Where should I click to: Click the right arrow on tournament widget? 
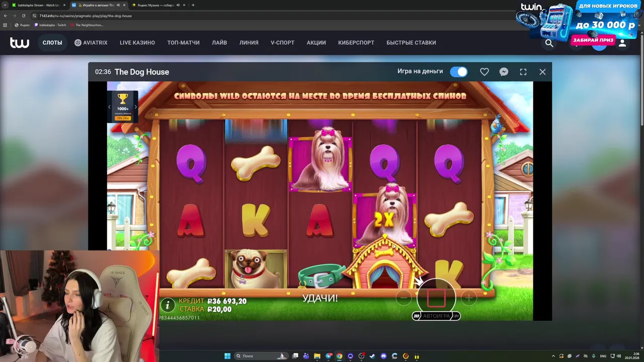pyautogui.click(x=135, y=107)
